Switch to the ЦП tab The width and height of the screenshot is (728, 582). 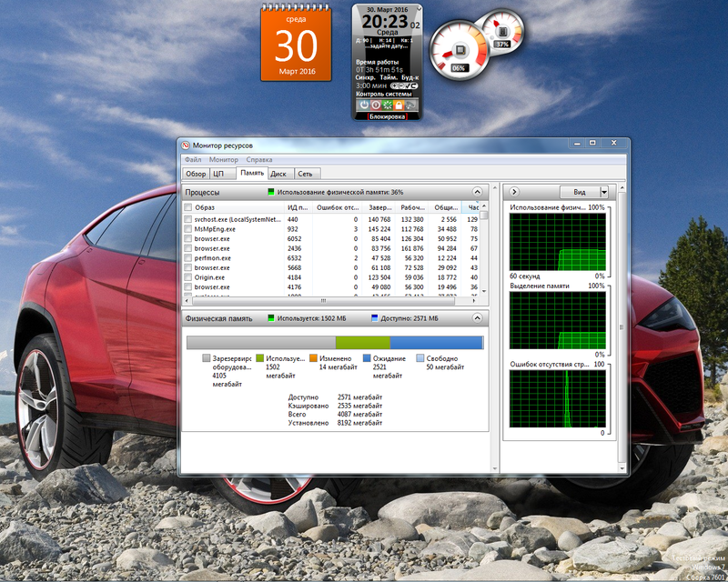[x=219, y=173]
